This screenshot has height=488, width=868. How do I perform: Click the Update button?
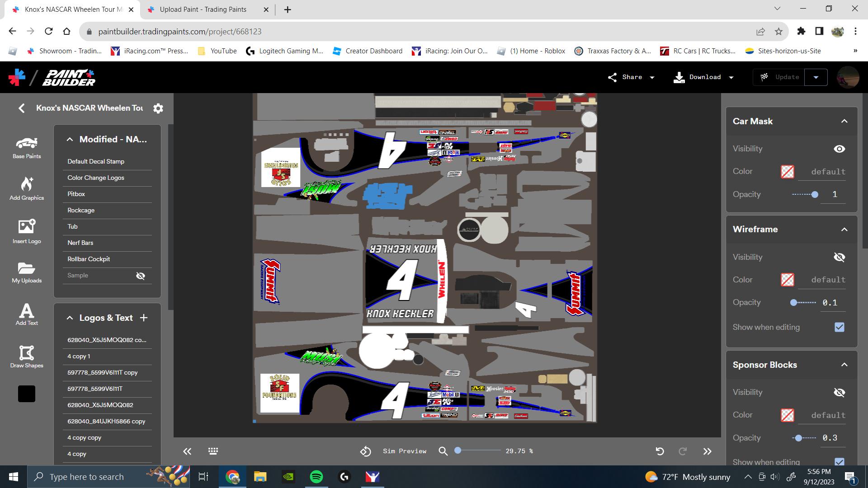pos(787,77)
